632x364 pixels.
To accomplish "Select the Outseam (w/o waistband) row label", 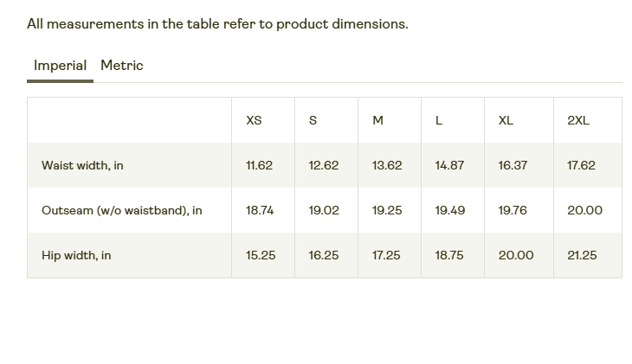I will tap(121, 210).
